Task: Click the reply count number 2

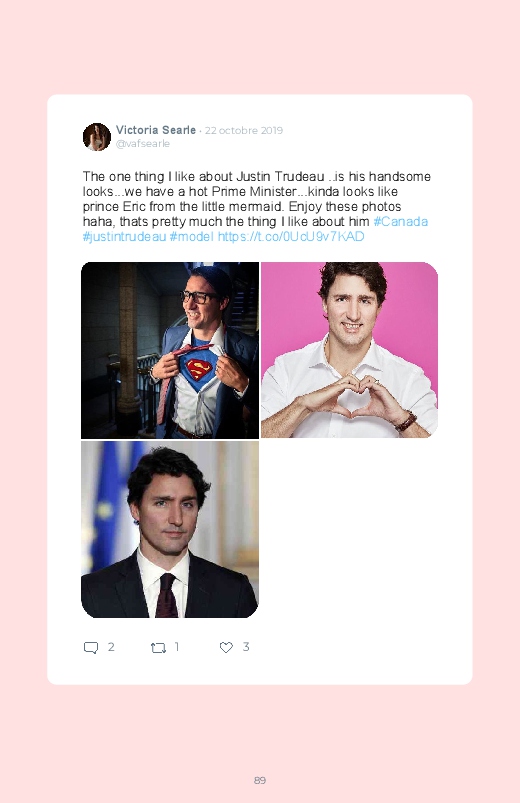Action: pos(111,647)
